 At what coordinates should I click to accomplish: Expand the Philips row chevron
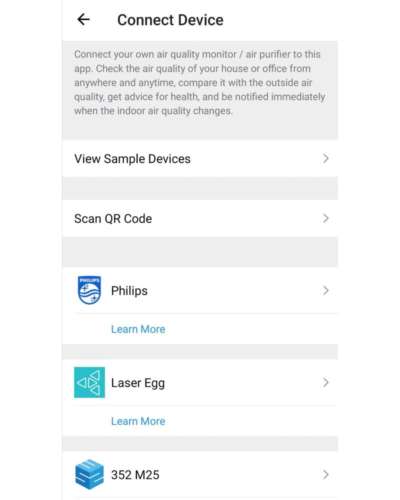(326, 290)
